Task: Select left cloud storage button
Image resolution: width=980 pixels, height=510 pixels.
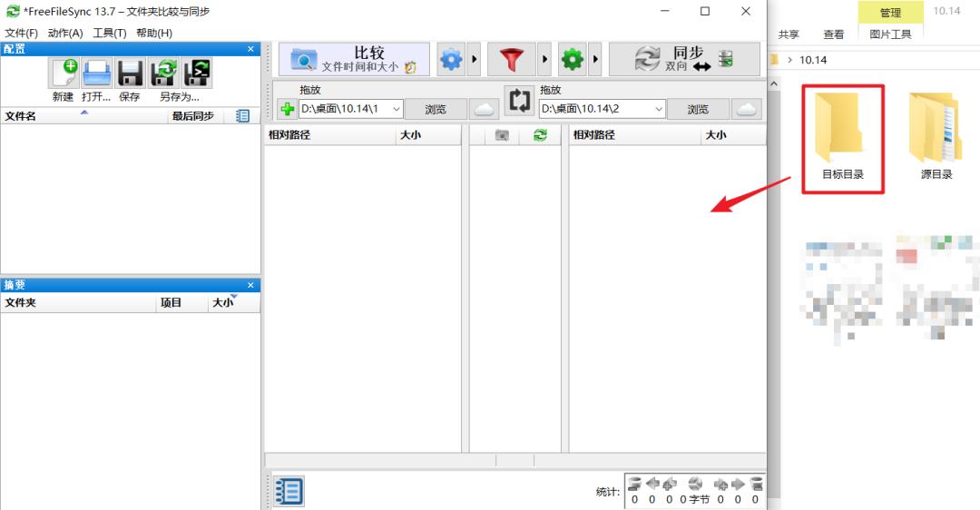Action: [x=484, y=110]
